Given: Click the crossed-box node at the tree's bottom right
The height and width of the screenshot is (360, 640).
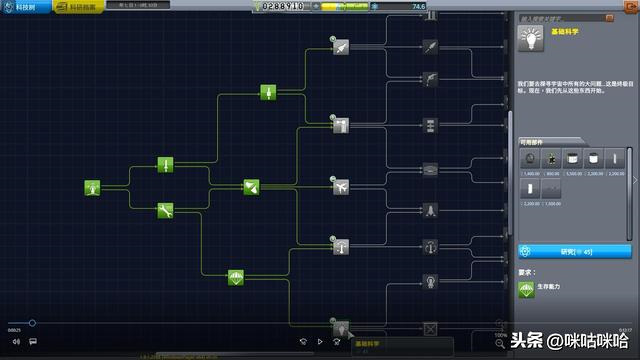Looking at the screenshot, I should tap(430, 329).
